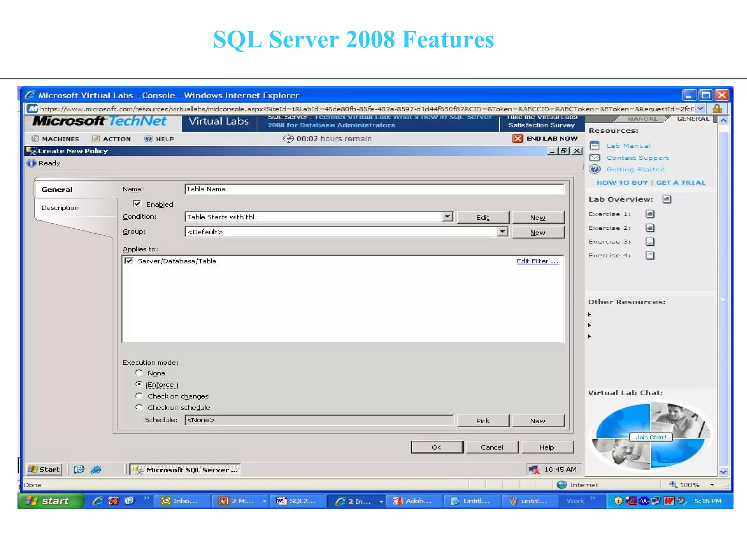Select the None execution mode option
Viewport: 747px width, 560px height.
[139, 373]
